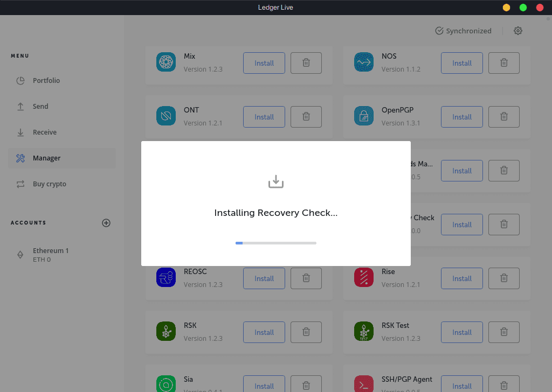Click the Synchronized status indicator

tap(463, 31)
